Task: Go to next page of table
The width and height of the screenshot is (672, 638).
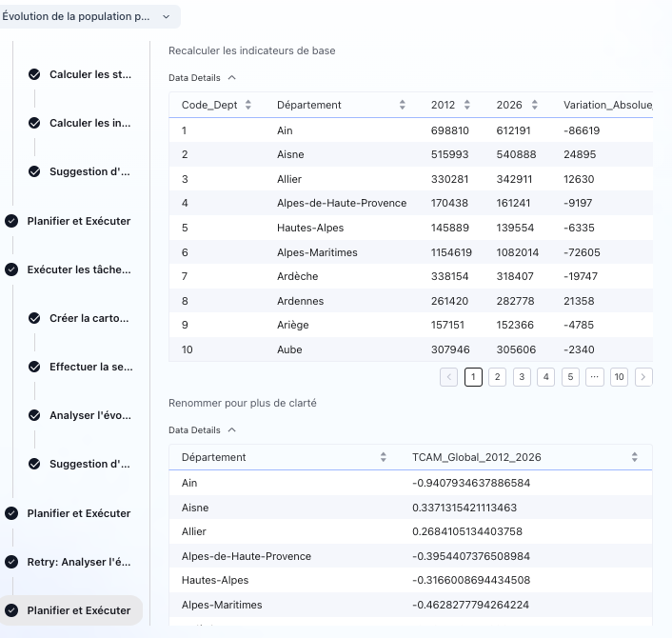Action: [x=643, y=377]
